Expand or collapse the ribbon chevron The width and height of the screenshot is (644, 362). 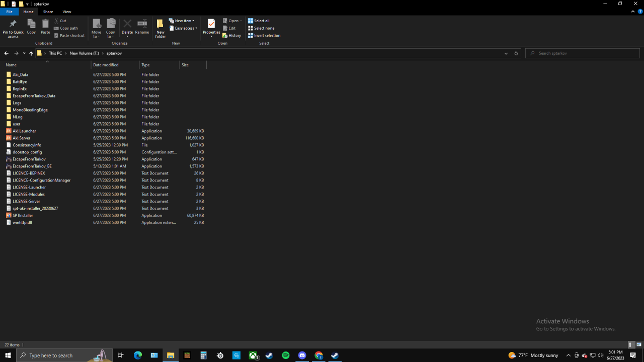633,12
